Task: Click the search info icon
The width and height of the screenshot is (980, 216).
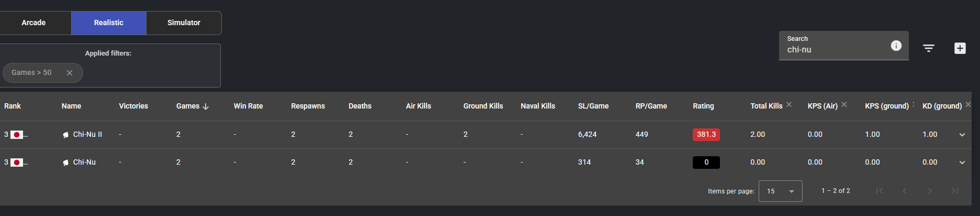Action: pyautogui.click(x=896, y=46)
